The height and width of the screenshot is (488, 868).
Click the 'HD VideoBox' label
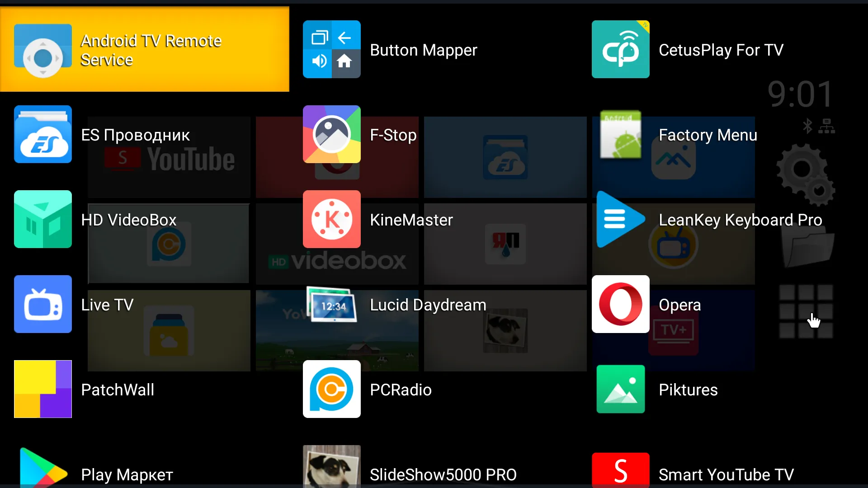129,220
